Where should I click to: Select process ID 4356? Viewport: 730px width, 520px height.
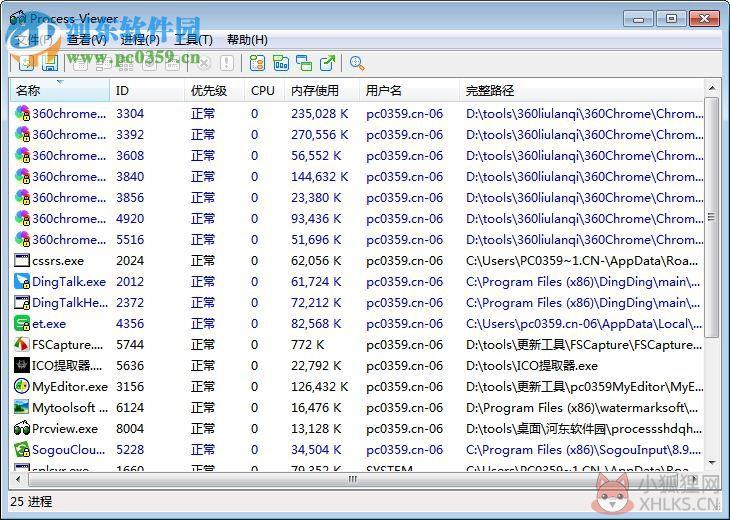[130, 324]
